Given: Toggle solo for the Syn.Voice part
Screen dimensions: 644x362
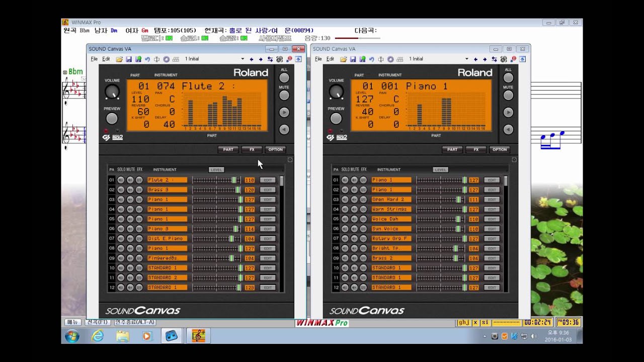Looking at the screenshot, I should [x=345, y=229].
